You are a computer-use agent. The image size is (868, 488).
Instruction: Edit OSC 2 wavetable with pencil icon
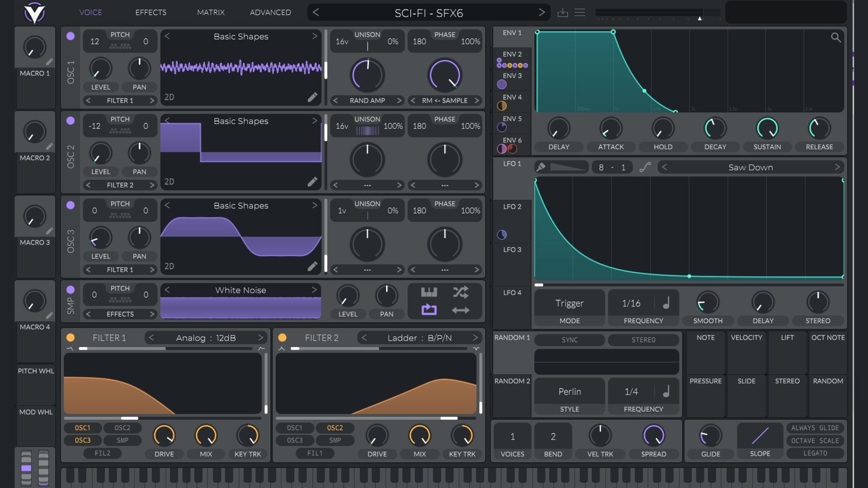pyautogui.click(x=312, y=181)
